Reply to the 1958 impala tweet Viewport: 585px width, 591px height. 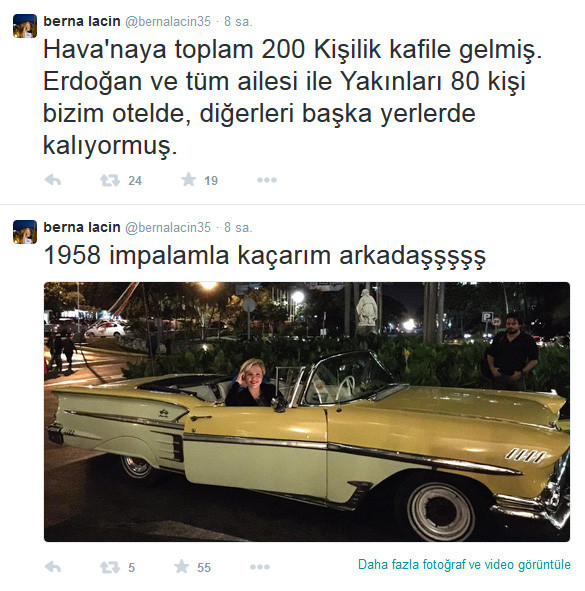tap(53, 567)
